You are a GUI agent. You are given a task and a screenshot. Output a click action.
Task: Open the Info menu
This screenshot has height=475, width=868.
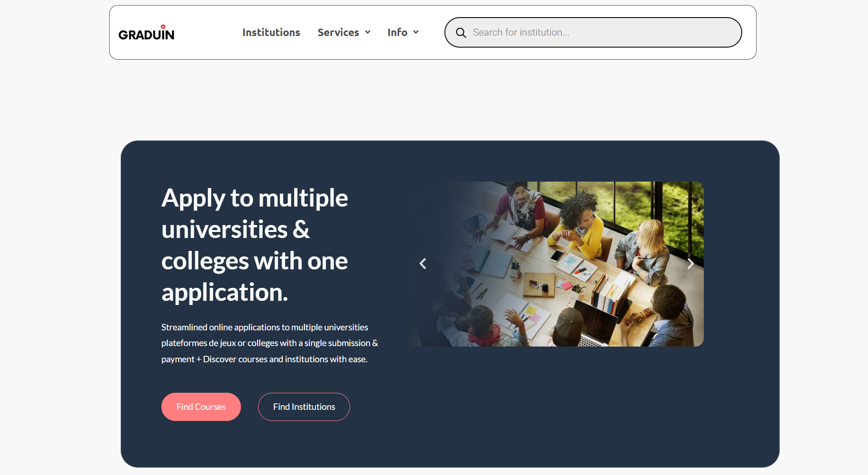403,32
